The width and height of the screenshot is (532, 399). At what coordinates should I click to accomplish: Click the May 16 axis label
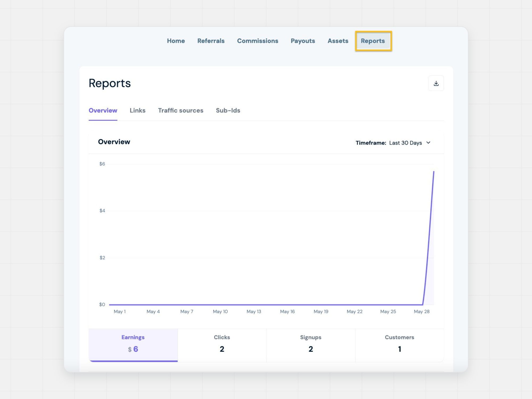[287, 312]
